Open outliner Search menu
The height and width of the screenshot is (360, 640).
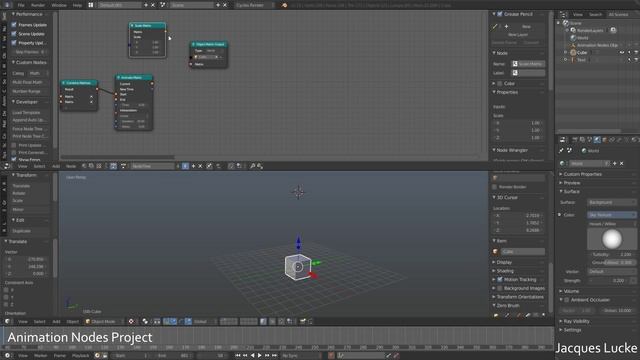(x=595, y=14)
